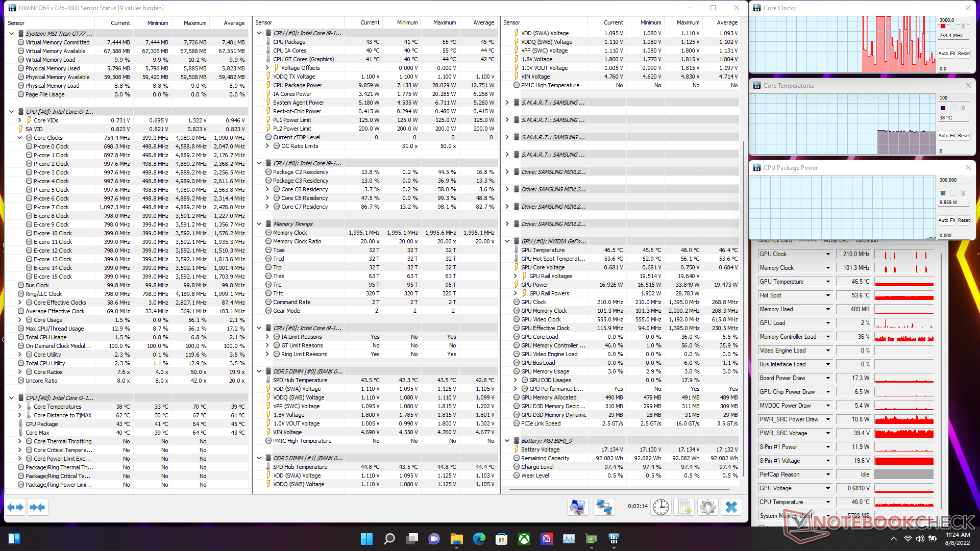Click the shrink columns arrows icon

tap(38, 507)
